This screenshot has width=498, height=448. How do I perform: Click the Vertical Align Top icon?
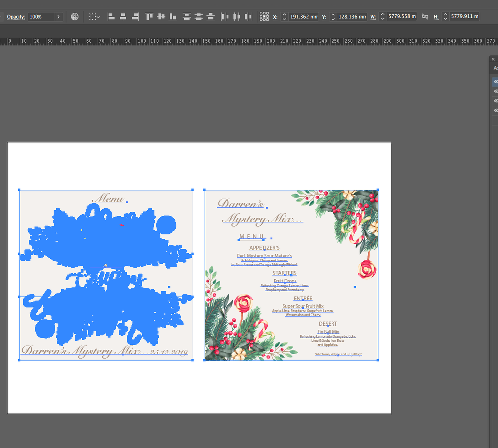pos(149,16)
